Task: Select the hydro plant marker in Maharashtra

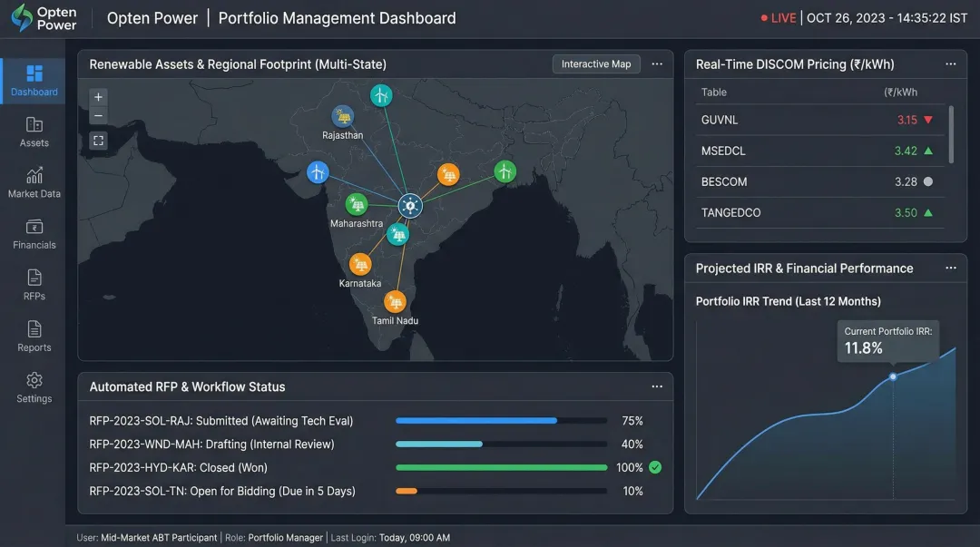Action: (357, 205)
